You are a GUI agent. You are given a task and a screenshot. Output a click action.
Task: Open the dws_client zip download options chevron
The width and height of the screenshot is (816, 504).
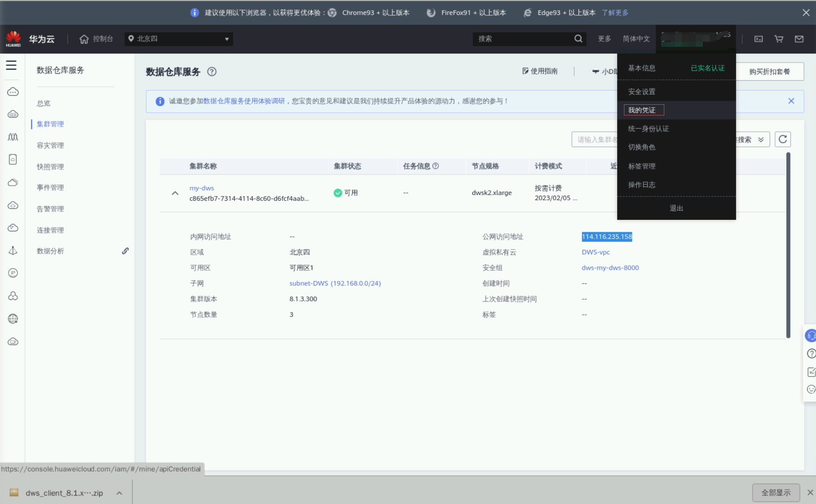point(119,493)
